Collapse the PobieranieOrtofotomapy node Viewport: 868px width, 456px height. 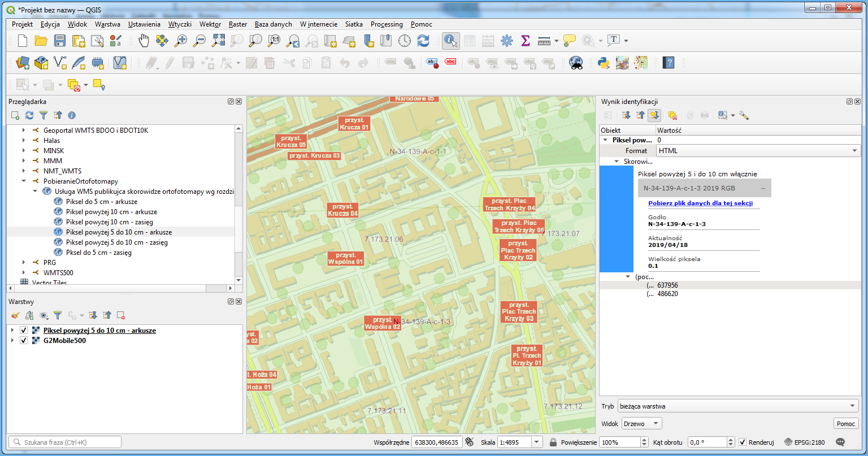[x=24, y=181]
